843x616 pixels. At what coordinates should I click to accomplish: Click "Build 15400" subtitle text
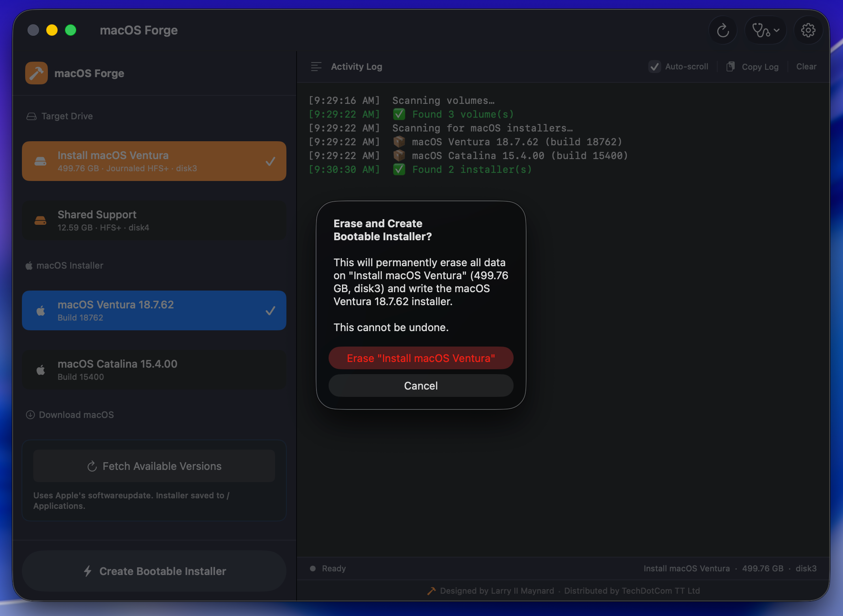81,377
